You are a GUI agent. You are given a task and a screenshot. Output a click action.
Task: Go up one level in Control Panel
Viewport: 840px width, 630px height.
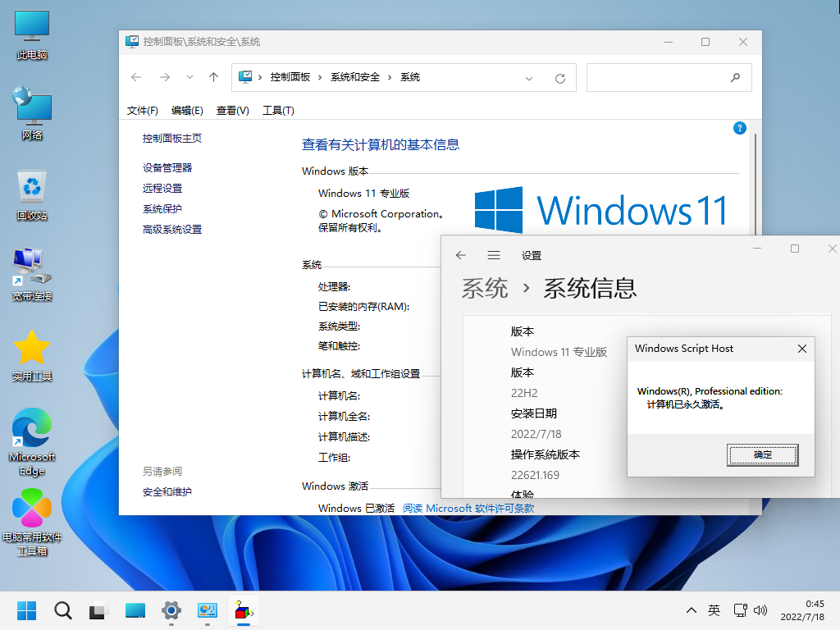pyautogui.click(x=214, y=77)
